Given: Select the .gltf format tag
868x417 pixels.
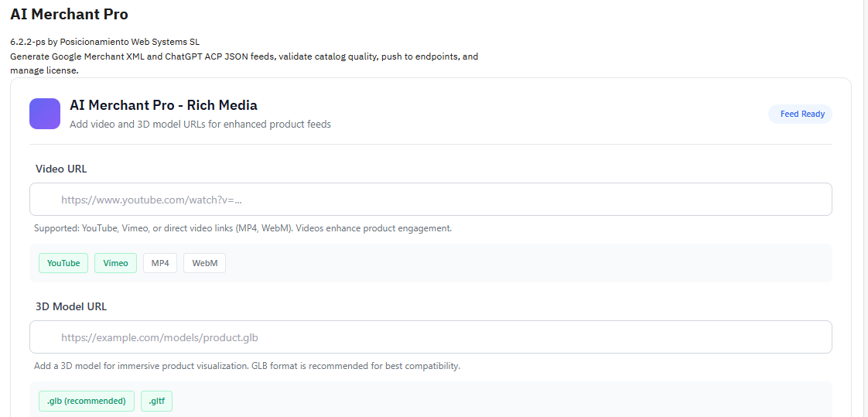Looking at the screenshot, I should (x=157, y=401).
